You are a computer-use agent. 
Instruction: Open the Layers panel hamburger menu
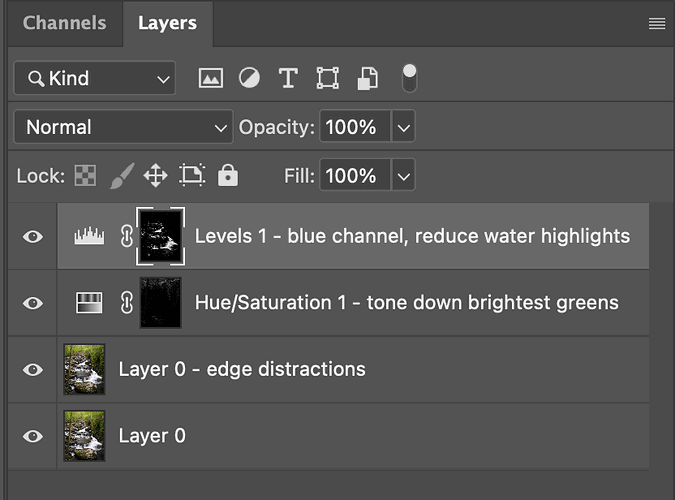657,24
